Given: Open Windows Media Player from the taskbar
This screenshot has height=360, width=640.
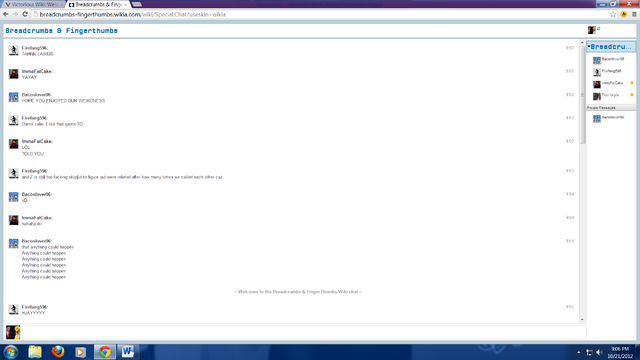Looking at the screenshot, I should coord(80,352).
